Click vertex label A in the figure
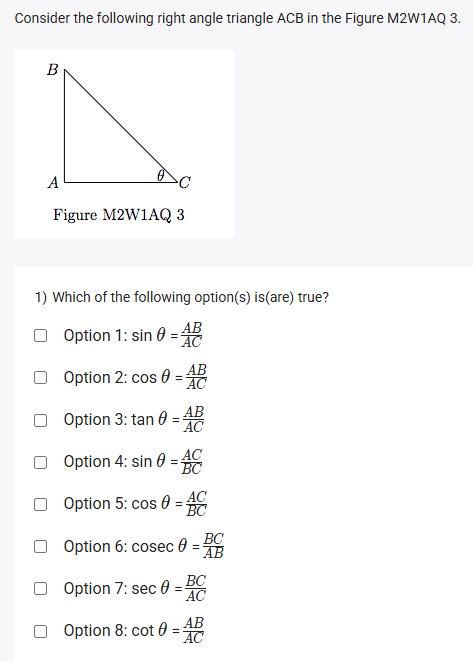The width and height of the screenshot is (473, 661). tap(53, 183)
